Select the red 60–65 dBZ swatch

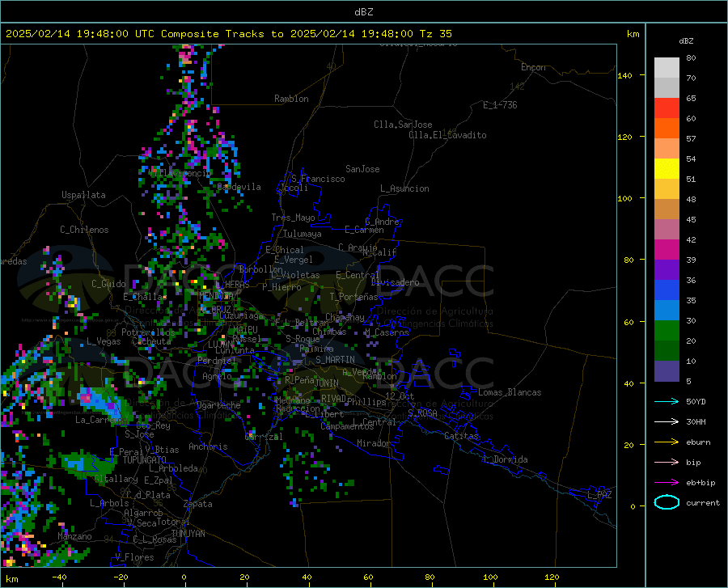point(667,108)
